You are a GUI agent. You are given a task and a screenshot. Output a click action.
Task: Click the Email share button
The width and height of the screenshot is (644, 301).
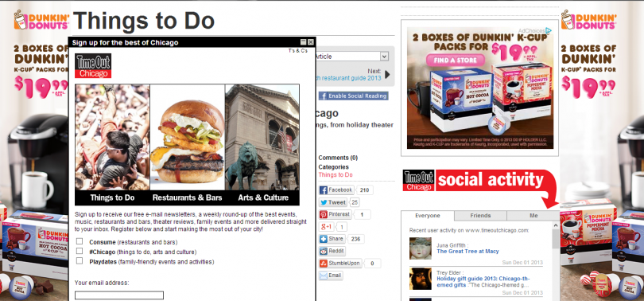coord(331,276)
